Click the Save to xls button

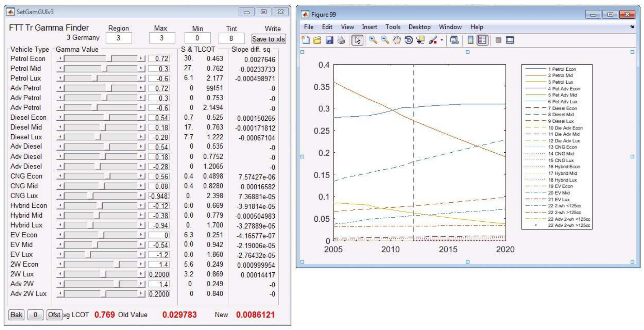(x=268, y=39)
